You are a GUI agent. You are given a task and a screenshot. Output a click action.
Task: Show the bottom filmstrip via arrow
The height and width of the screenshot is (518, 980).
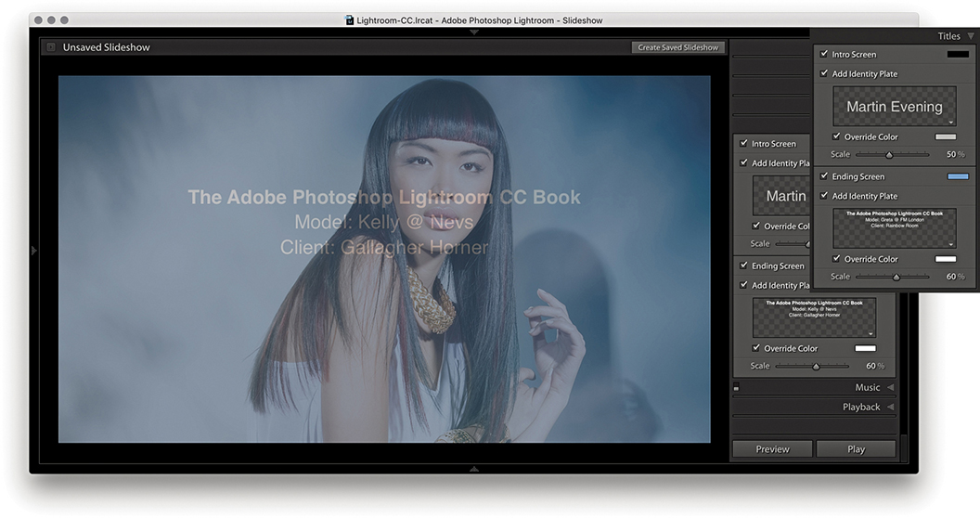tap(474, 469)
